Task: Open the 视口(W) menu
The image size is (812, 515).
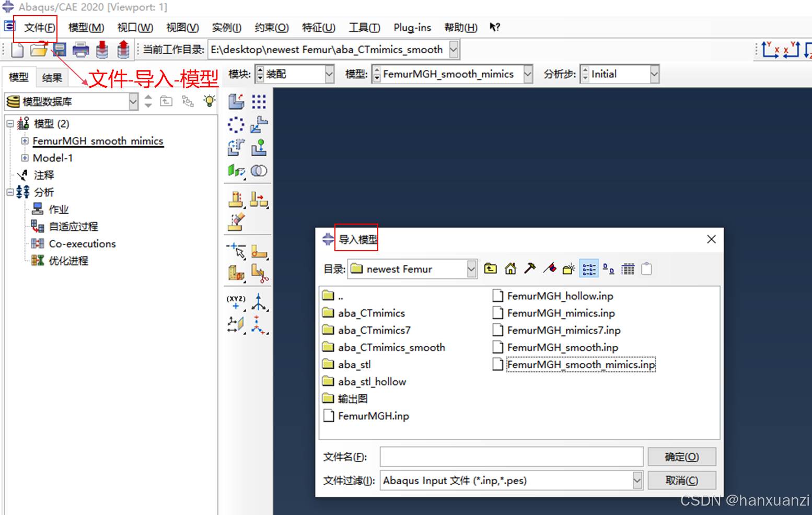Action: (x=135, y=28)
